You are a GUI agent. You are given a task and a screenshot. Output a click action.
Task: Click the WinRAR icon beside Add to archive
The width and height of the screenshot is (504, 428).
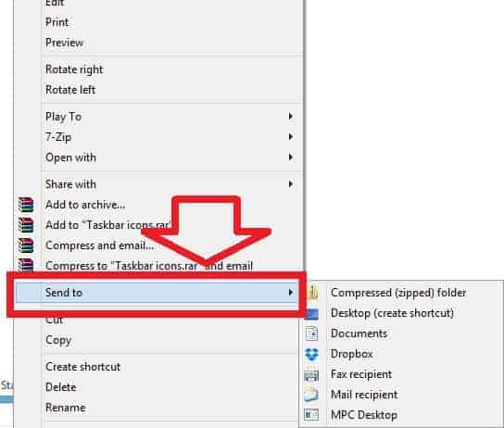[x=26, y=205]
